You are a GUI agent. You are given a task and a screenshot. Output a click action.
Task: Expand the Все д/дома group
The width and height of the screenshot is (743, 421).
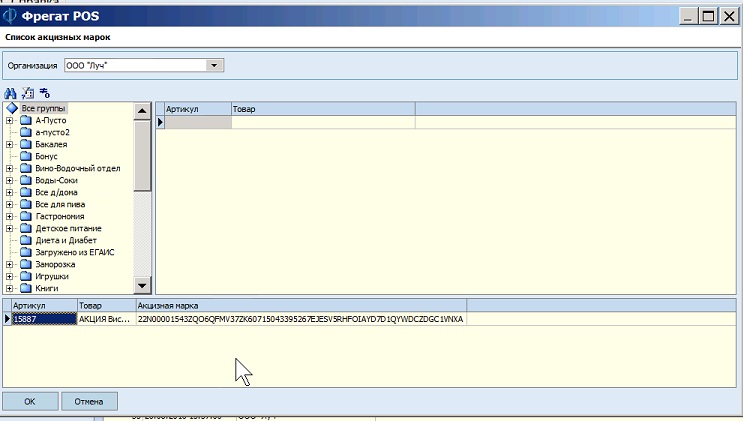[9, 192]
